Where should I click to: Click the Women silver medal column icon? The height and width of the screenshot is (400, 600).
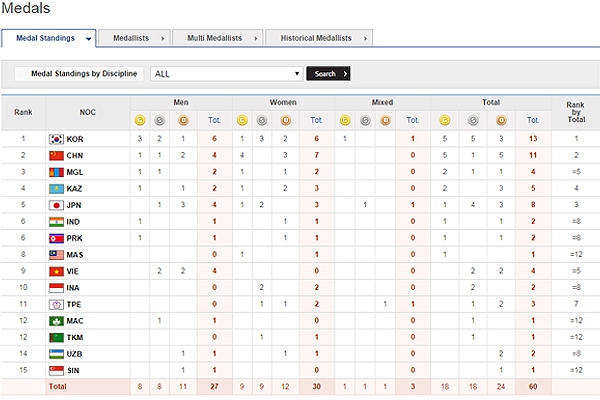pyautogui.click(x=262, y=121)
